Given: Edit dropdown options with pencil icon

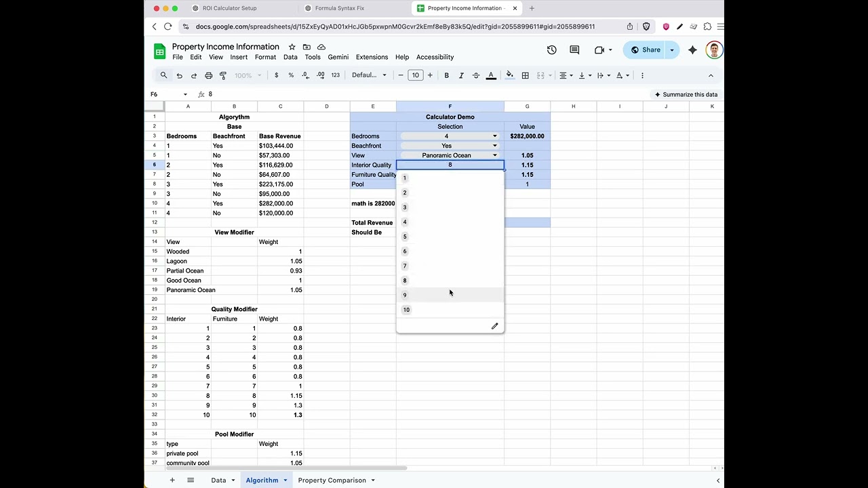Looking at the screenshot, I should click(494, 326).
